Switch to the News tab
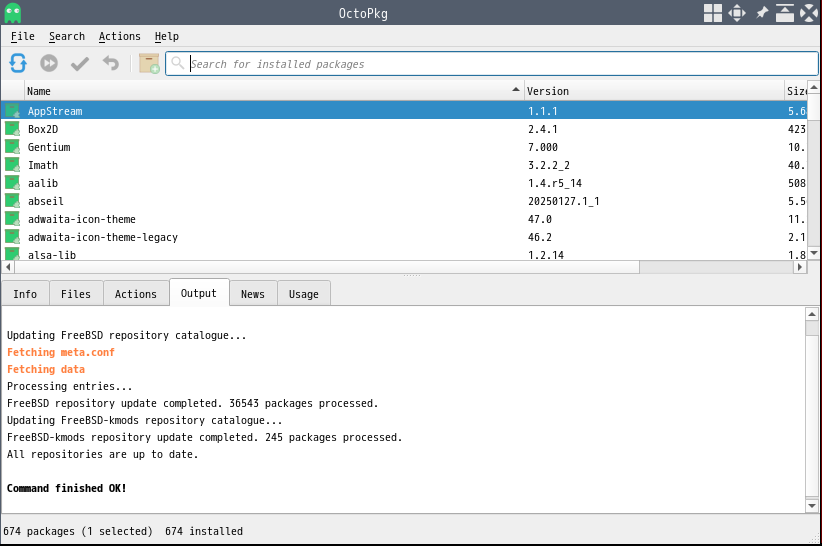Image resolution: width=822 pixels, height=546 pixels. coord(253,294)
